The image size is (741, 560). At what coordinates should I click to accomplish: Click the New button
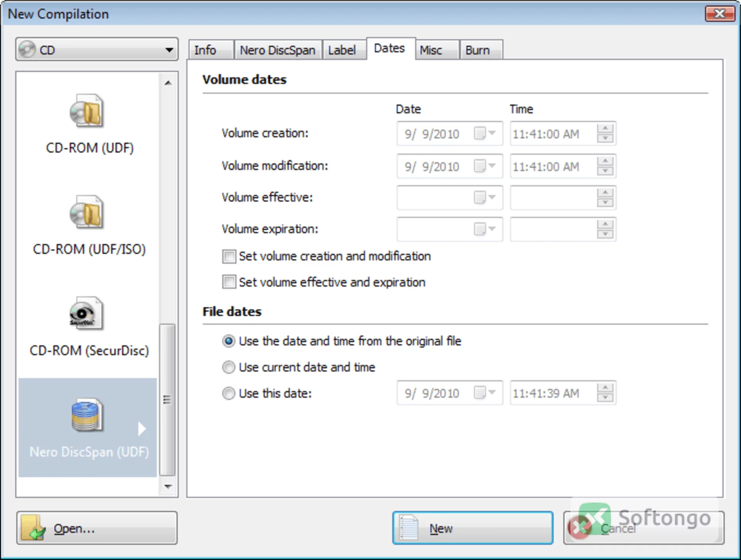473,528
